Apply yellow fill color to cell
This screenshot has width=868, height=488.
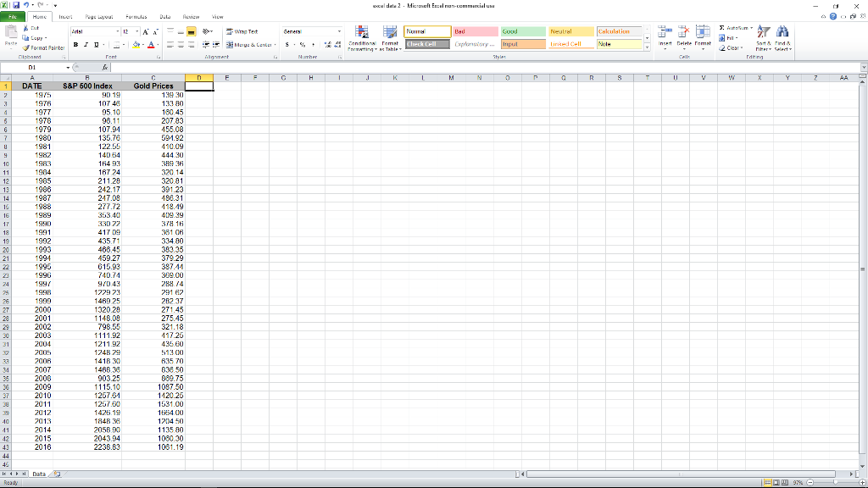136,45
